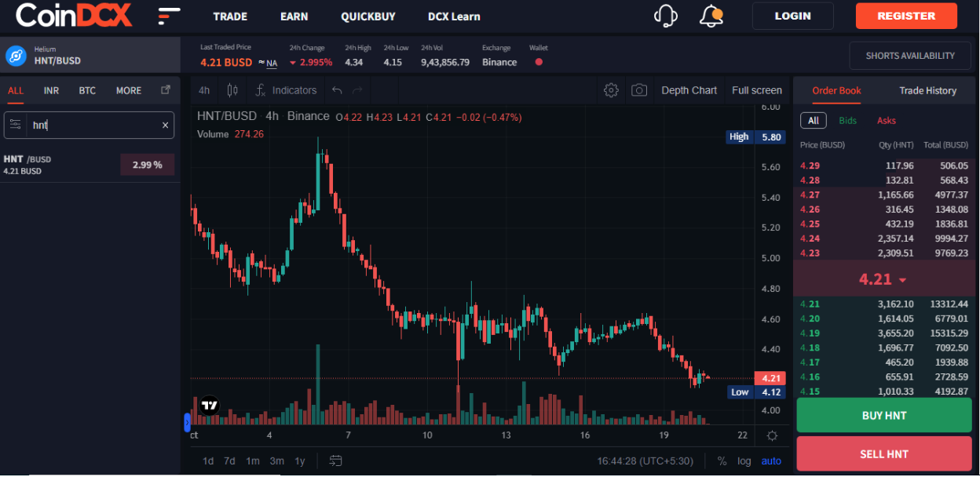The image size is (980, 477).
Task: Open DCX Learn in the top navigation
Action: click(454, 16)
